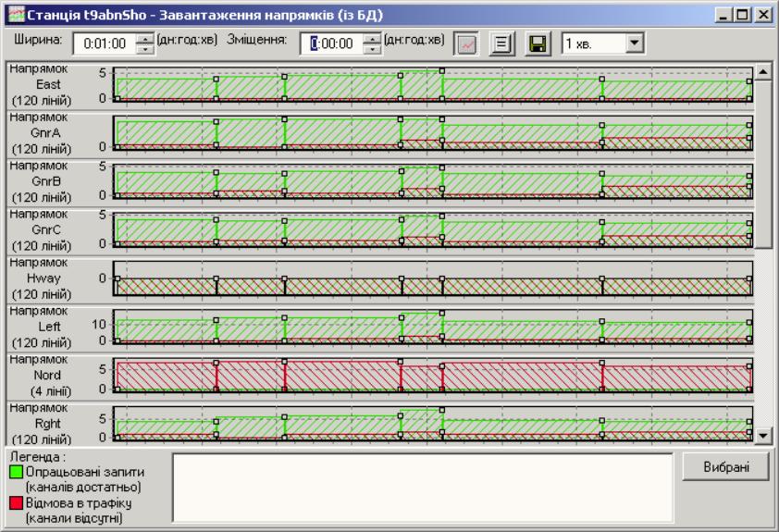Click the scroll down arrow of chart list

coord(763,436)
